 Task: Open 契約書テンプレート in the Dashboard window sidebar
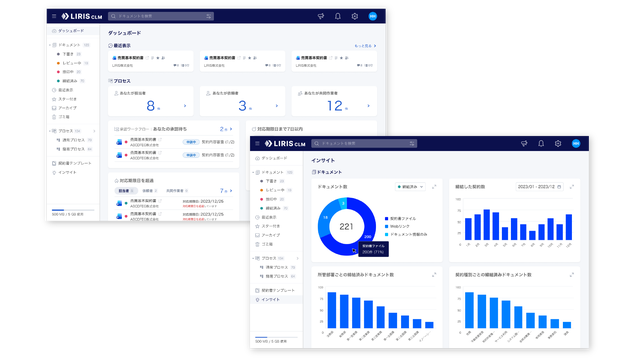tap(74, 163)
